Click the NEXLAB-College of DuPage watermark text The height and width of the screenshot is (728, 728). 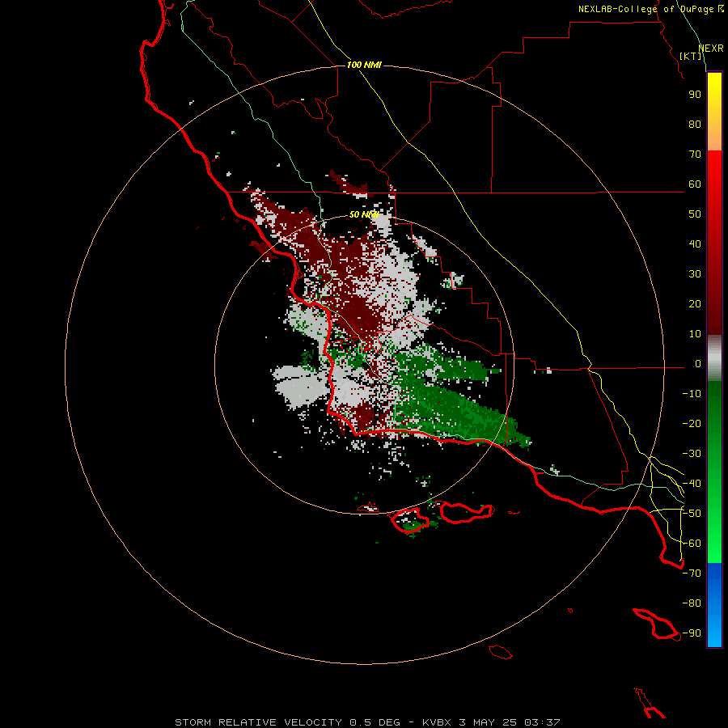651,9
